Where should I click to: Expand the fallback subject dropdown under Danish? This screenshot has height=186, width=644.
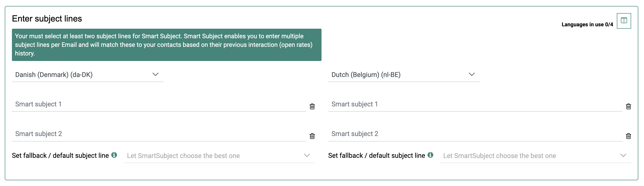pos(219,156)
